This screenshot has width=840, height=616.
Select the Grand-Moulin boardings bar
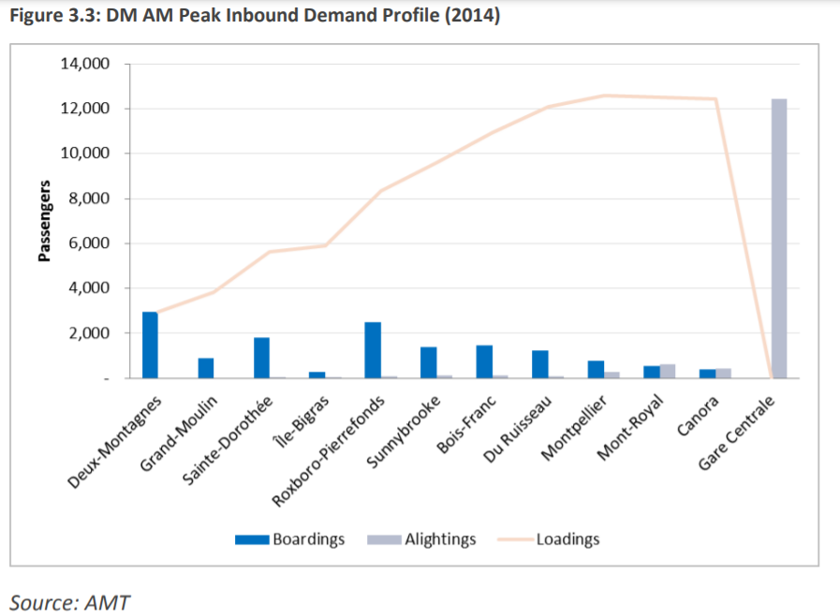point(205,368)
